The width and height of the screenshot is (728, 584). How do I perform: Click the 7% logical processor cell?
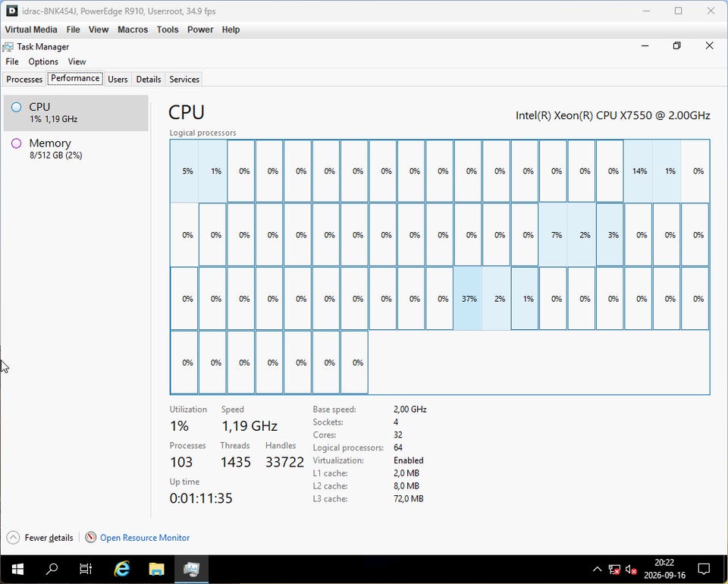554,235
